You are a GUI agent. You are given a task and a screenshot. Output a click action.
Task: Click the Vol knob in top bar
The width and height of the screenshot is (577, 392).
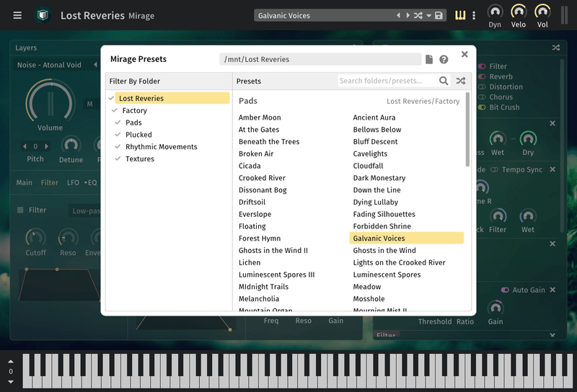542,12
